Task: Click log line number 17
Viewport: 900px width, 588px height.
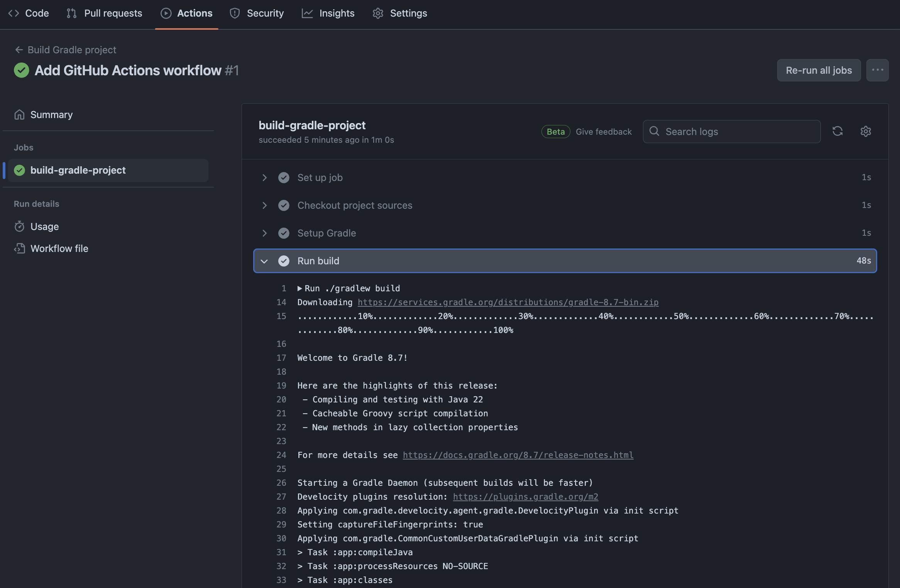Action: pyautogui.click(x=281, y=358)
